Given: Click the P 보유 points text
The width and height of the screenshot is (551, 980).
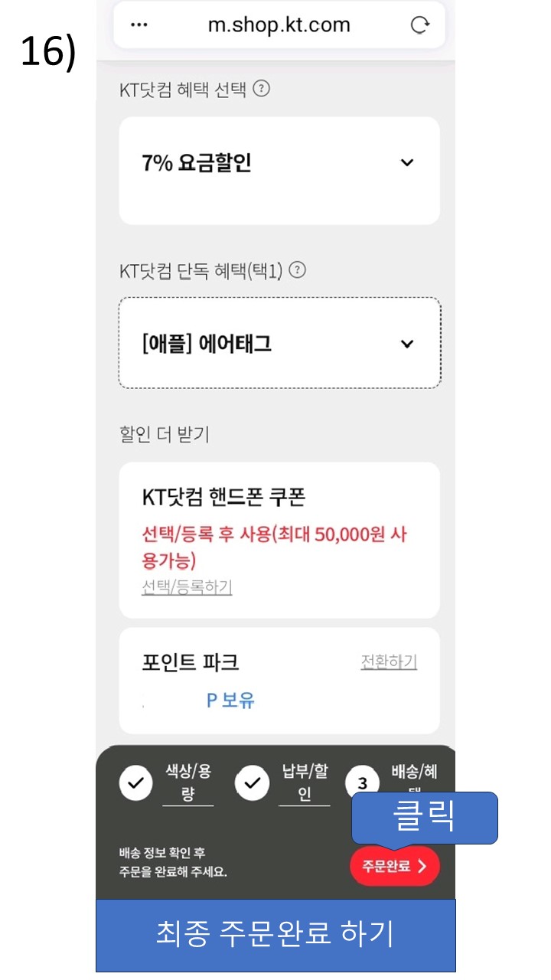Looking at the screenshot, I should coord(230,700).
